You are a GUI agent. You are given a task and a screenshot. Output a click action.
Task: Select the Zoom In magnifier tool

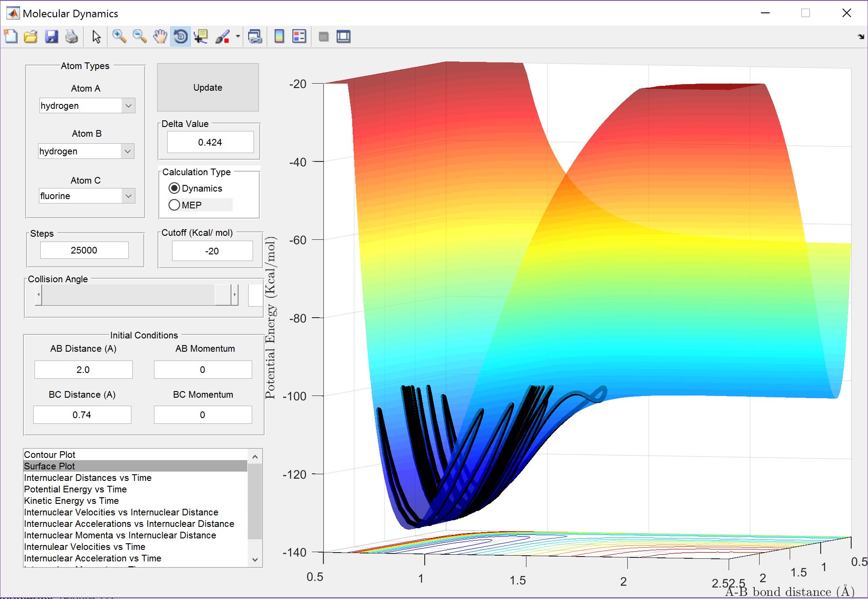point(119,37)
